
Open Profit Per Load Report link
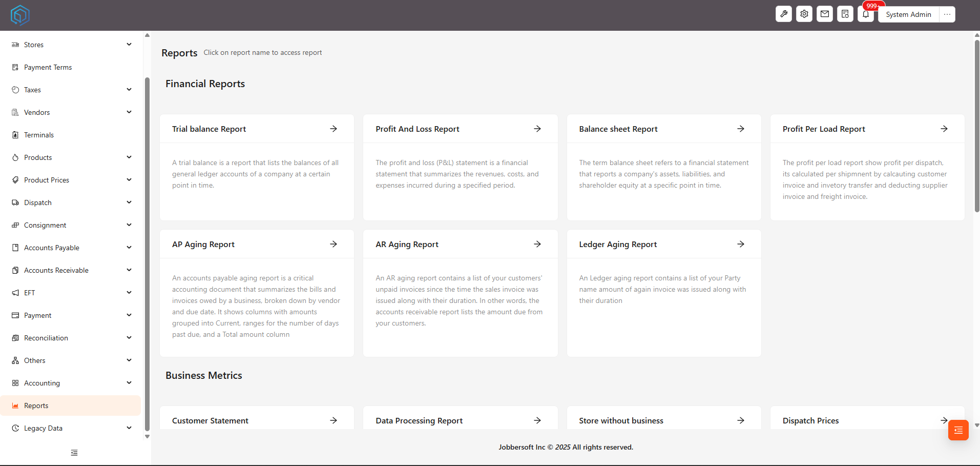click(x=824, y=129)
